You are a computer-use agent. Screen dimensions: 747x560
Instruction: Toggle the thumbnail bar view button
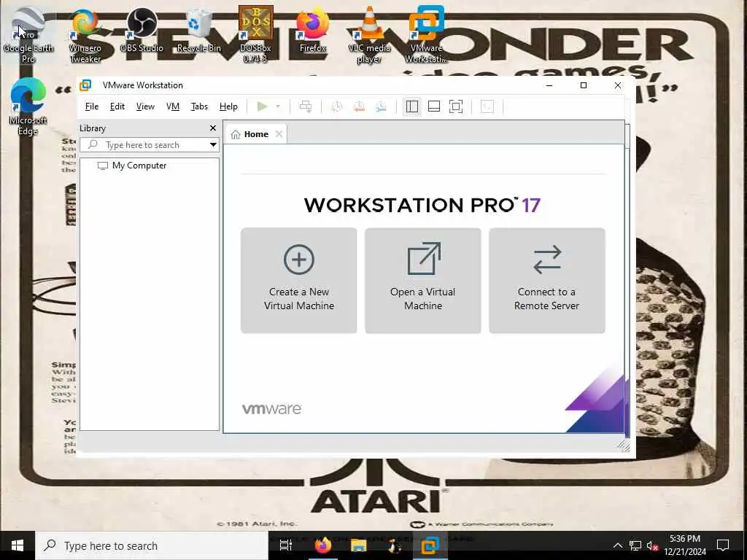point(434,106)
